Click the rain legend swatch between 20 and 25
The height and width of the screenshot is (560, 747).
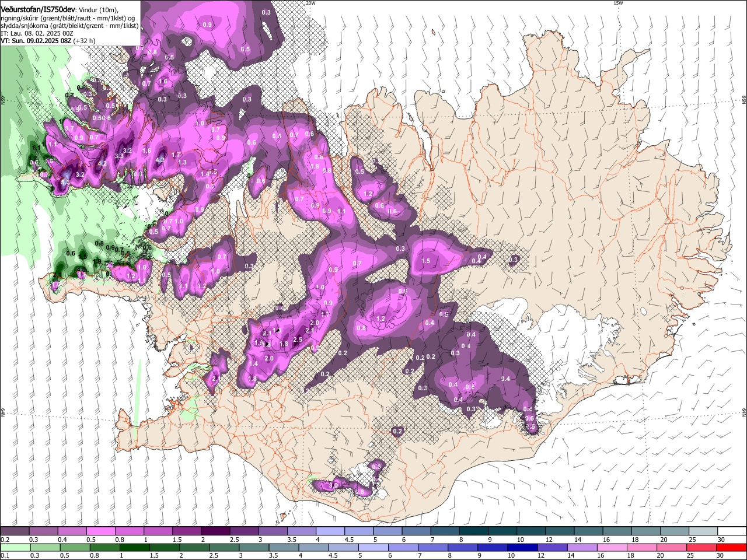pyautogui.click(x=671, y=548)
